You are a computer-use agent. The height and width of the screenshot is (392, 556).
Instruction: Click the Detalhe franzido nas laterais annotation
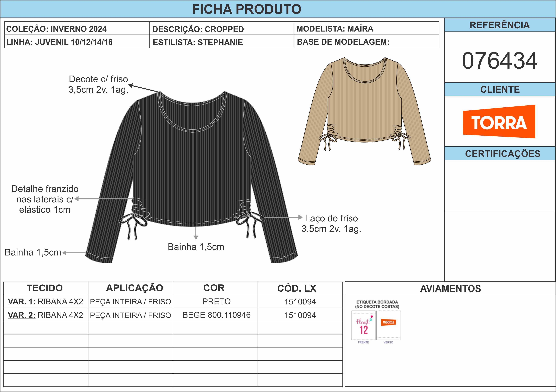(45, 199)
